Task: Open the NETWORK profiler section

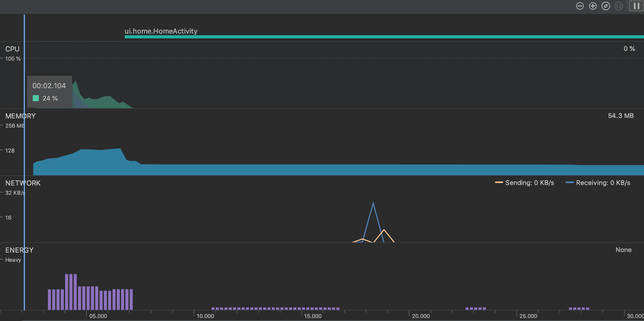Action: (23, 183)
